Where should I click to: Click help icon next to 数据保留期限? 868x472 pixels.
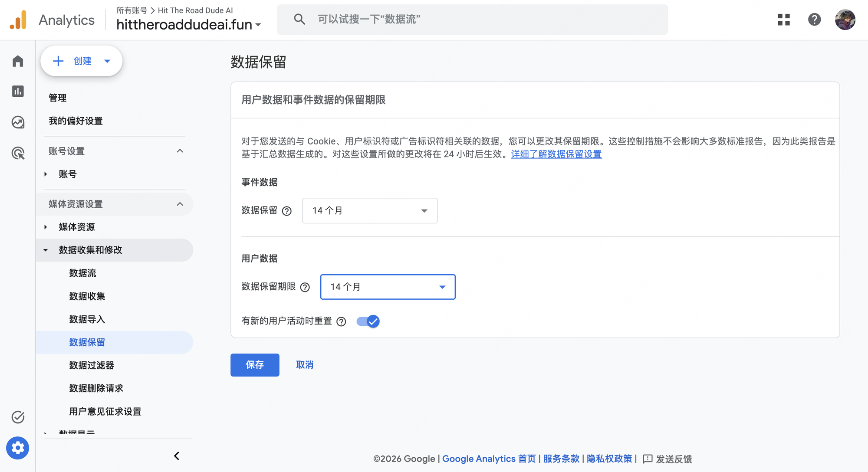click(305, 287)
